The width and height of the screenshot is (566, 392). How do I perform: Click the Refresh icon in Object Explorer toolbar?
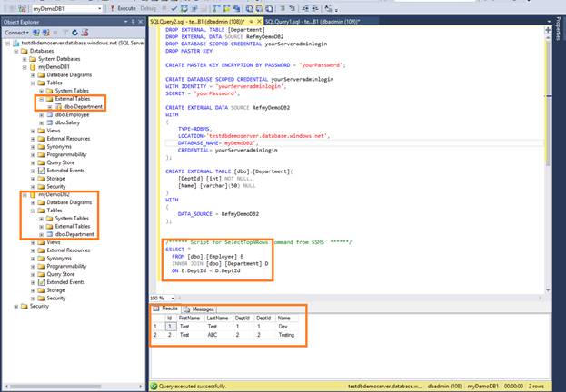75,31
